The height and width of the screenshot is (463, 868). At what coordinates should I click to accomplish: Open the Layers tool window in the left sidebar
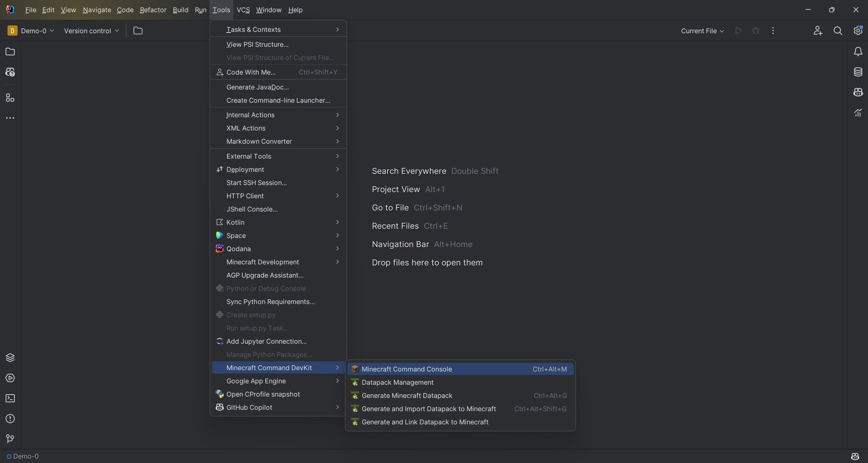[10, 358]
